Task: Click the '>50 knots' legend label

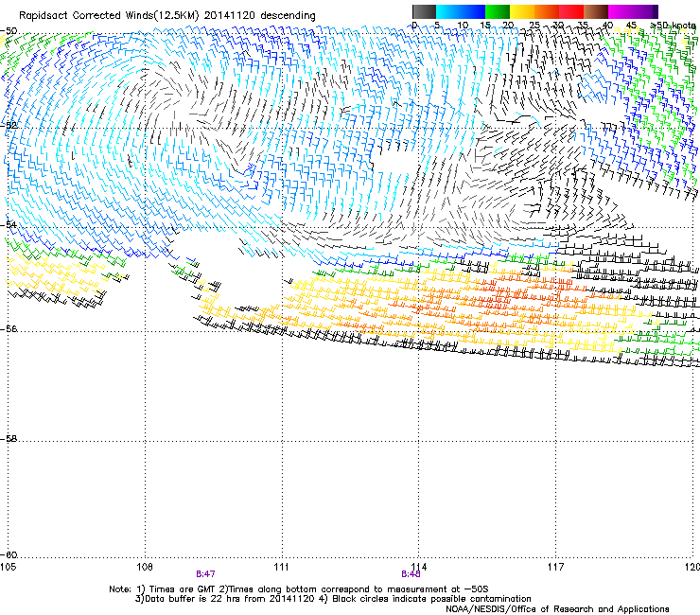Action: (673, 26)
